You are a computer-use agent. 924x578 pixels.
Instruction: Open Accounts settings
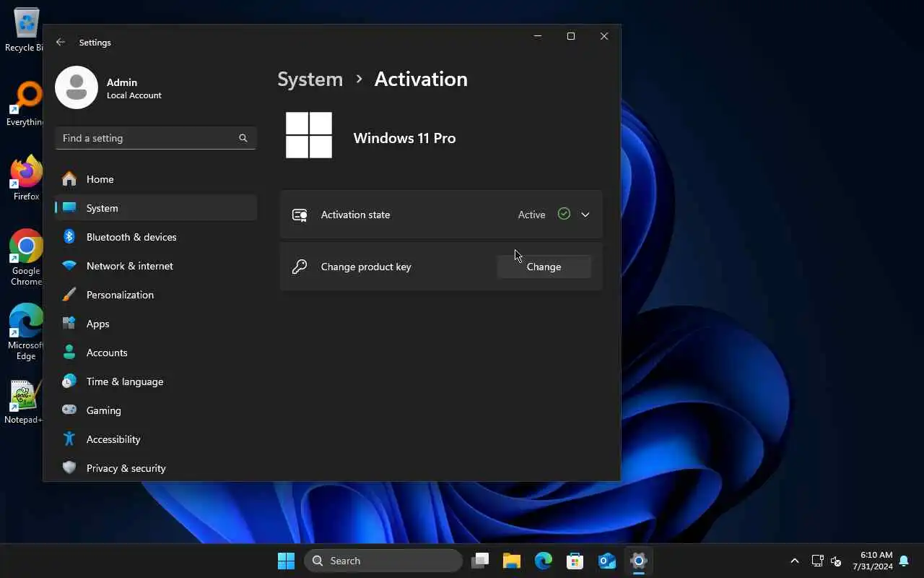[156, 353]
